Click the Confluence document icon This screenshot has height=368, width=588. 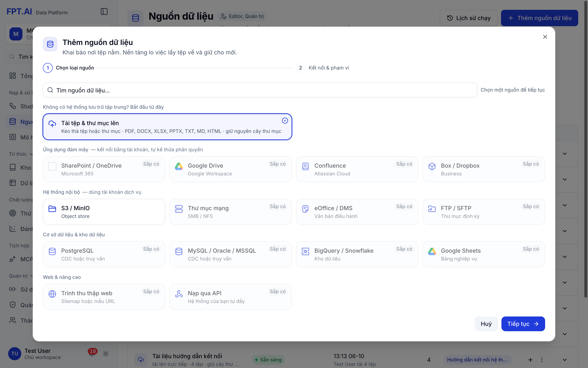[305, 166]
